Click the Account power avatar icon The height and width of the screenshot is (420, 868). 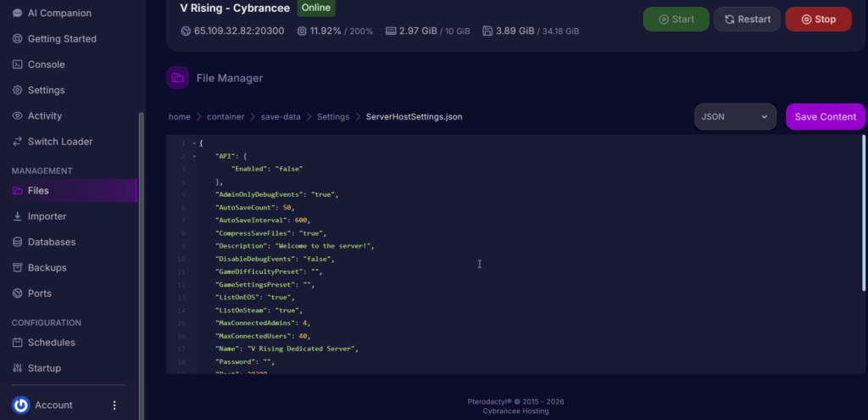coord(21,405)
